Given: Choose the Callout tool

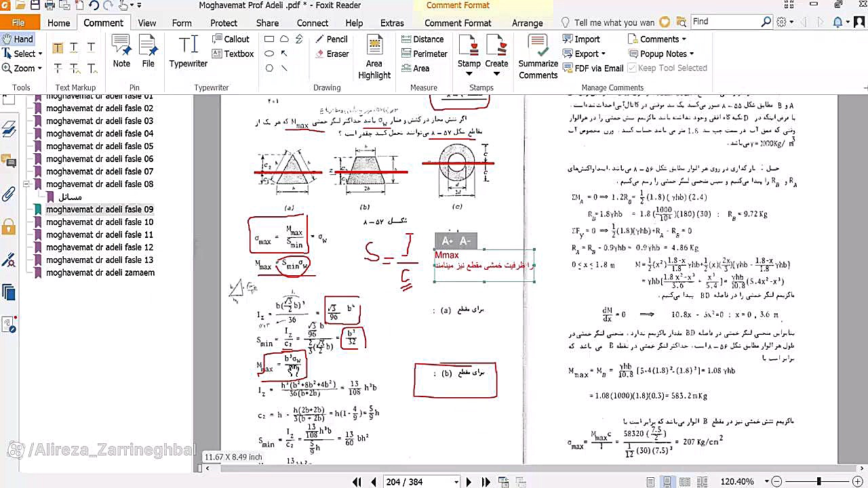Looking at the screenshot, I should 231,39.
